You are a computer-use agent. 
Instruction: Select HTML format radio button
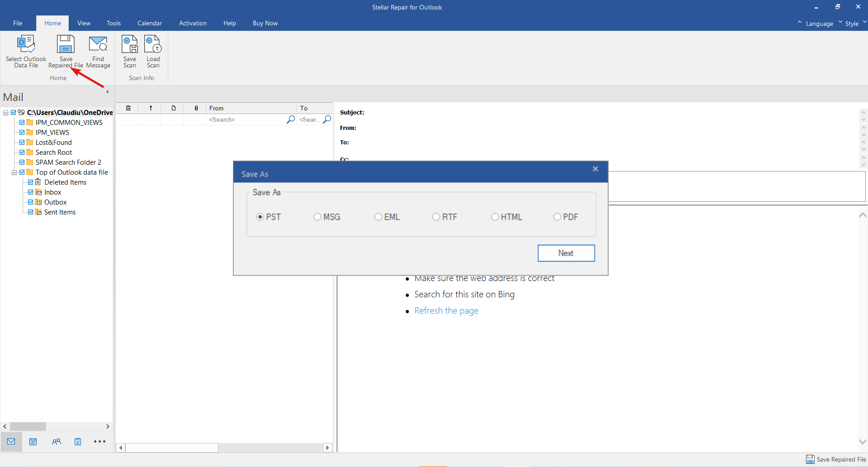[495, 217]
